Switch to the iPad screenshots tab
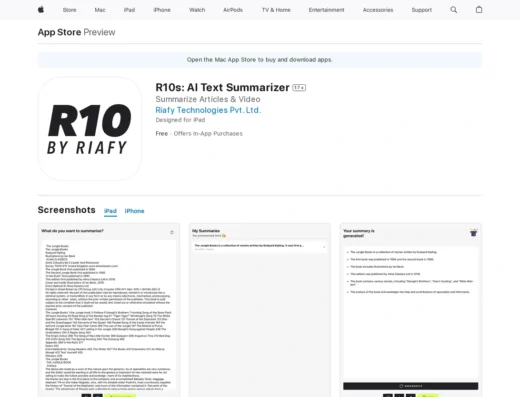Screen dimensions: 520x397 (x=110, y=211)
